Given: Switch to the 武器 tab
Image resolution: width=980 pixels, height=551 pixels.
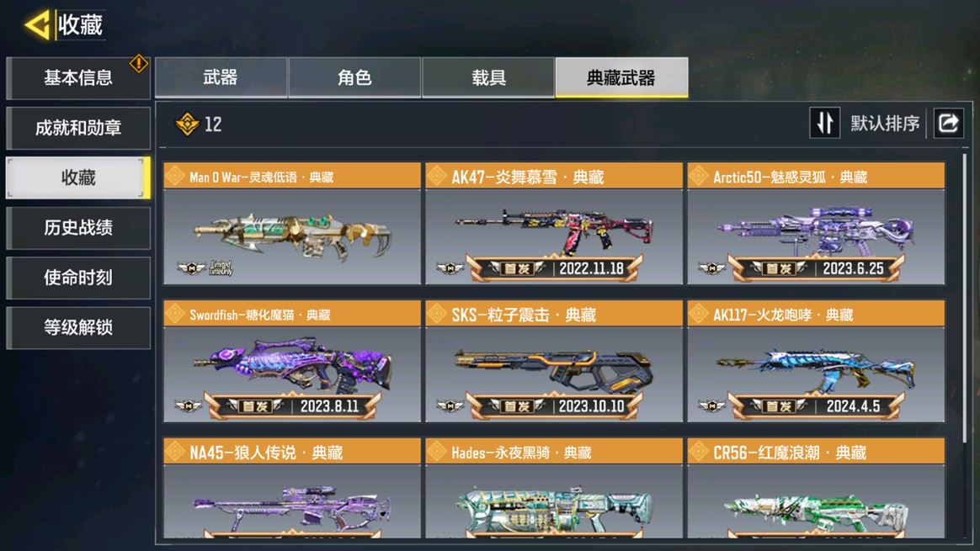Looking at the screenshot, I should 221,77.
